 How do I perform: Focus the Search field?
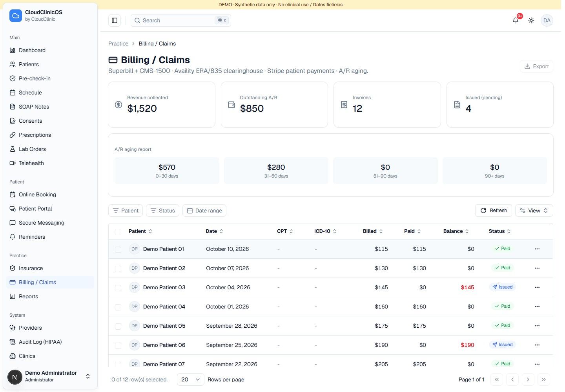tap(181, 20)
